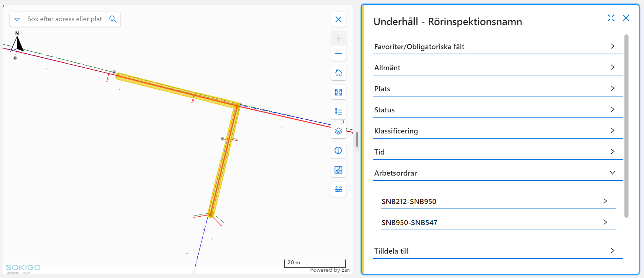Open the measure ruler tool

click(x=338, y=189)
